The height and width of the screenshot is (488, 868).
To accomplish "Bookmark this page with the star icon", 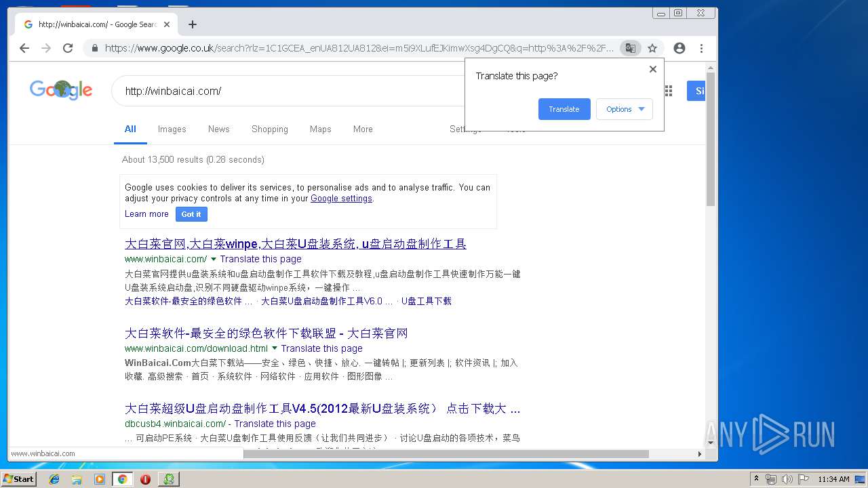I will pyautogui.click(x=652, y=48).
